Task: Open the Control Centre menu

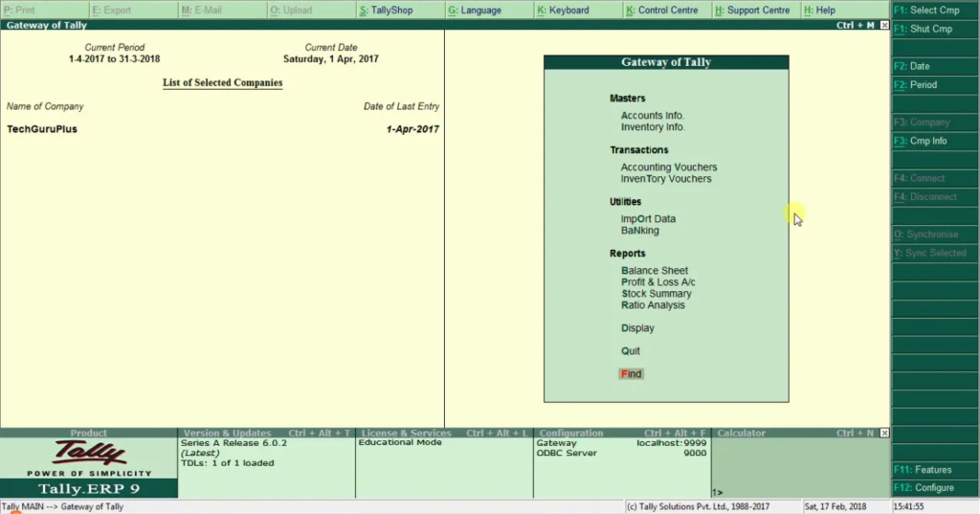Action: tap(661, 10)
